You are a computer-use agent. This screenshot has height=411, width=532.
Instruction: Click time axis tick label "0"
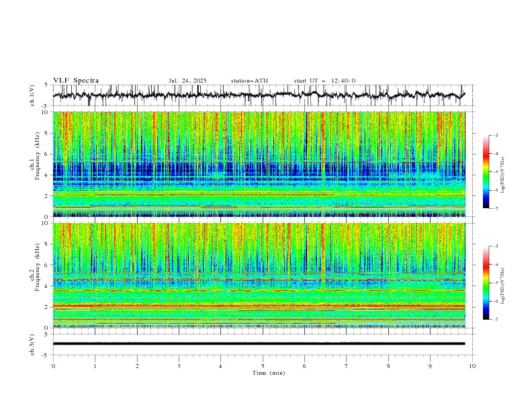[x=53, y=366]
